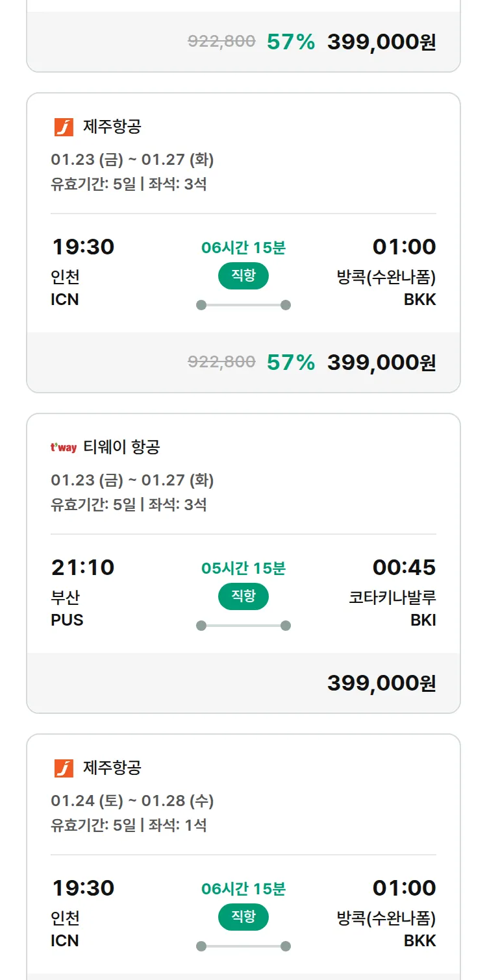The width and height of the screenshot is (487, 980).
Task: Click the T'way airline logo icon
Action: click(64, 447)
